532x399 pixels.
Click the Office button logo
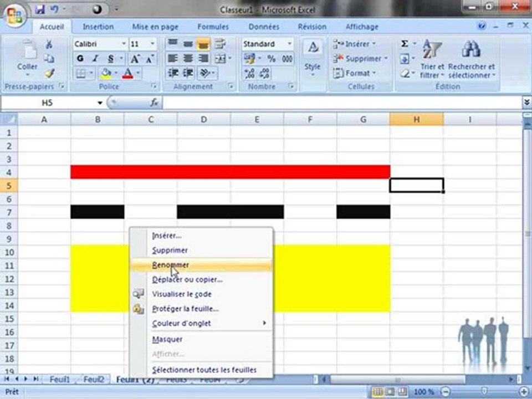pyautogui.click(x=14, y=16)
